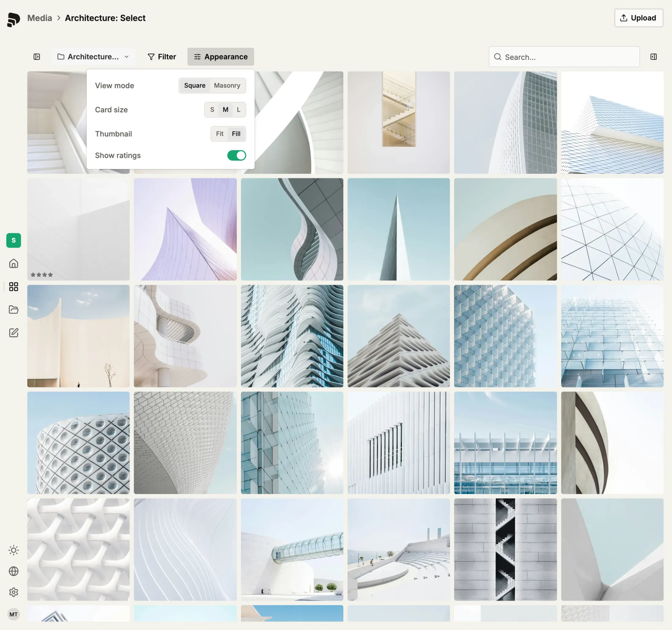Set card size to S
Viewport: 672px width, 630px height.
tap(212, 110)
